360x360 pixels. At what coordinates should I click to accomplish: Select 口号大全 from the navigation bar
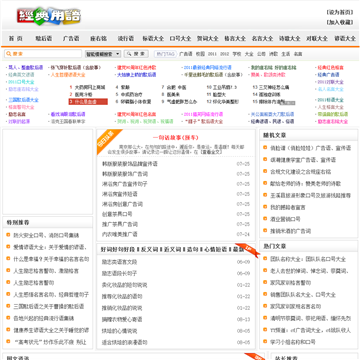coord(180,38)
